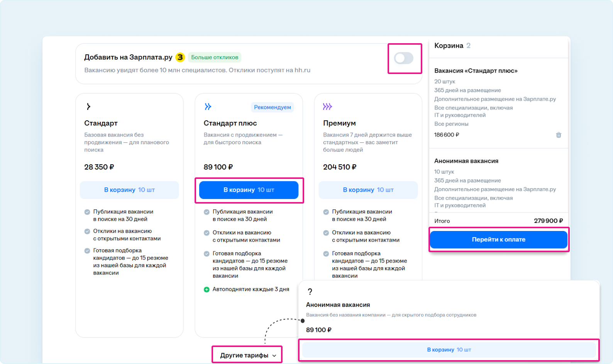The image size is (613, 364).
Task: Click the single chevron Стандарт tariff icon
Action: 88,106
